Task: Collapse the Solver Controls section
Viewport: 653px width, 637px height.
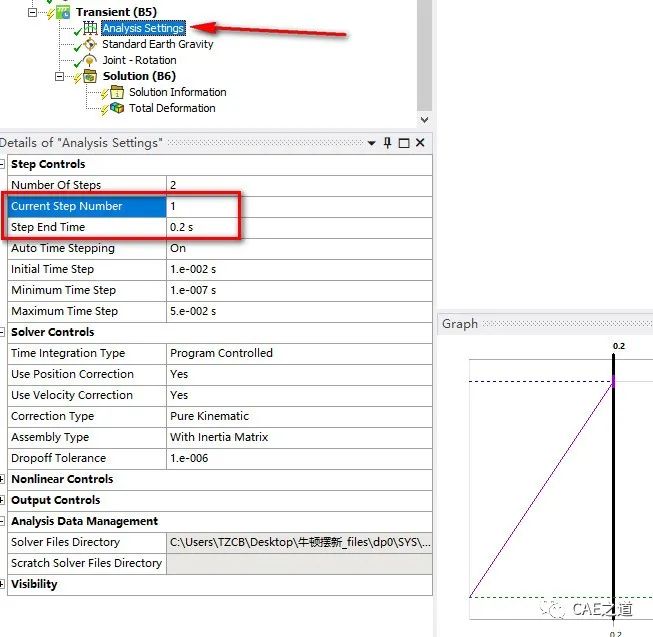Action: coord(2,332)
